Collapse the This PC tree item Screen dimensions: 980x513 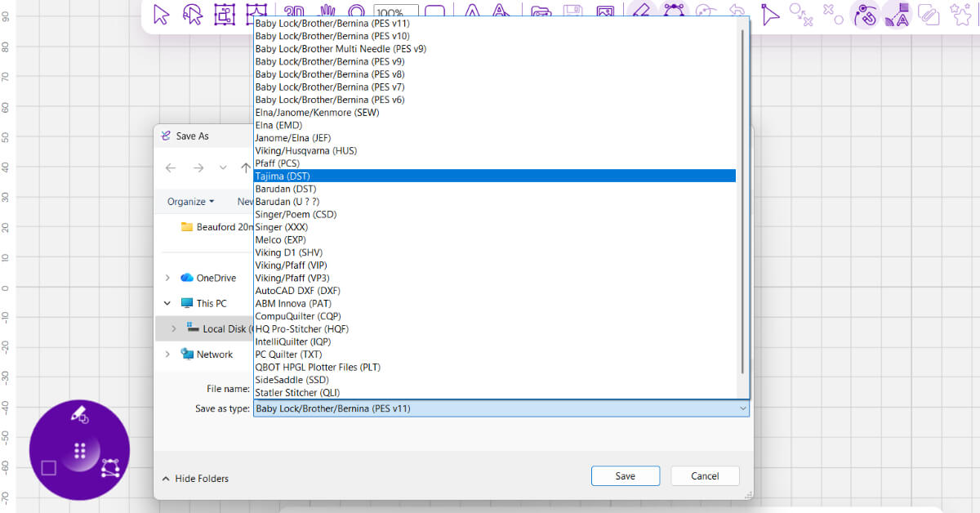[167, 302]
